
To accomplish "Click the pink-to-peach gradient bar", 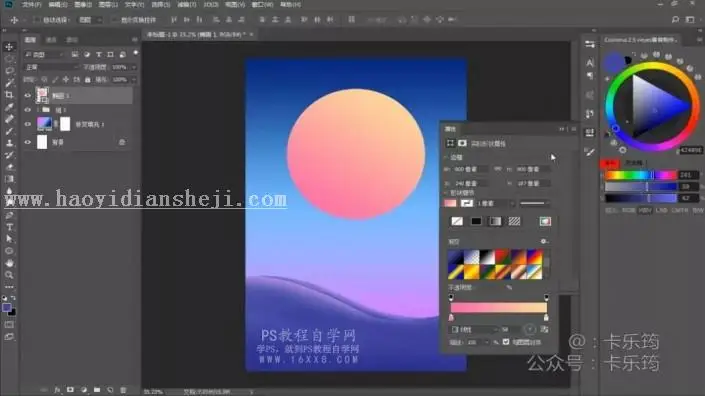I will pyautogui.click(x=499, y=307).
